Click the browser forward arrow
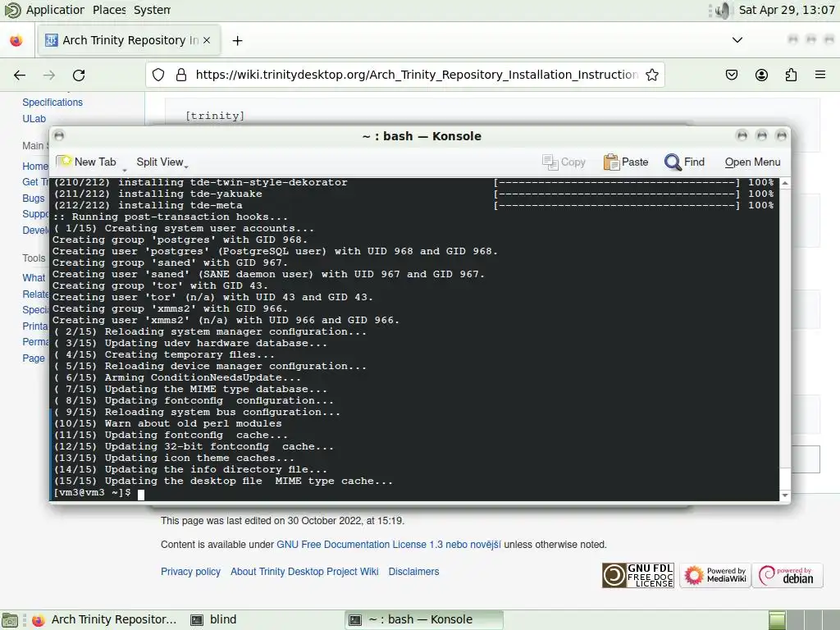840x630 pixels. [x=49, y=75]
